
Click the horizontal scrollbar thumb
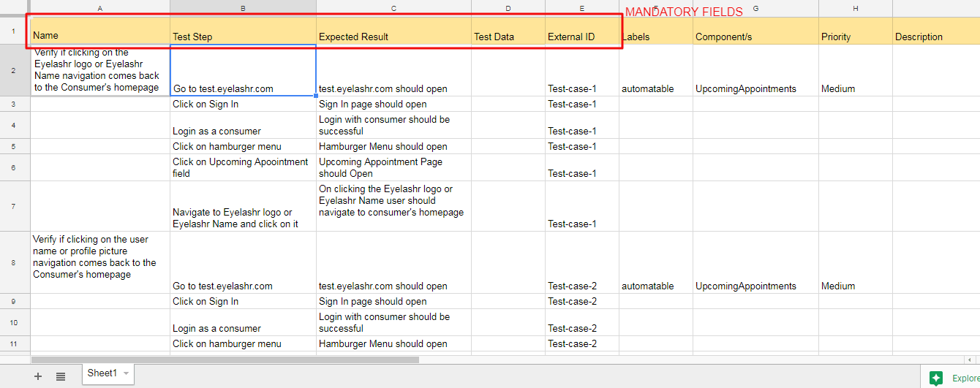(x=225, y=360)
